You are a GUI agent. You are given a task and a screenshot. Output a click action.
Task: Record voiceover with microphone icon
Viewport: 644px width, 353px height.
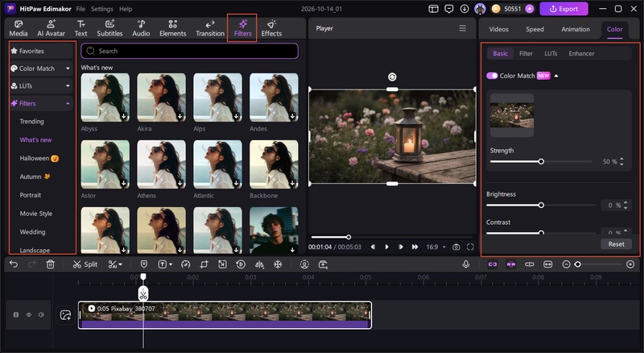pos(466,264)
